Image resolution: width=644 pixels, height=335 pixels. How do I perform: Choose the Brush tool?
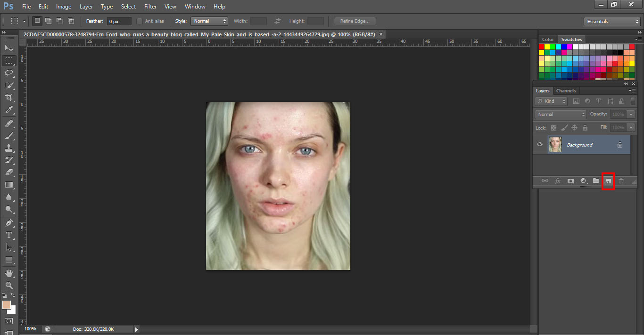9,135
